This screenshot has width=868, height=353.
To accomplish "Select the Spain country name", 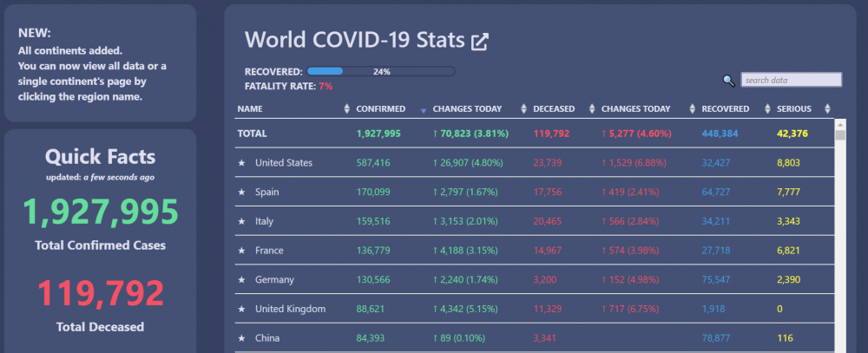I will point(266,193).
